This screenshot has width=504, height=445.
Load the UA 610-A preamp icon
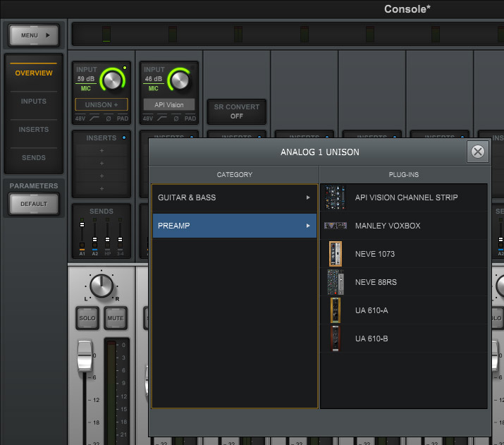(x=336, y=310)
